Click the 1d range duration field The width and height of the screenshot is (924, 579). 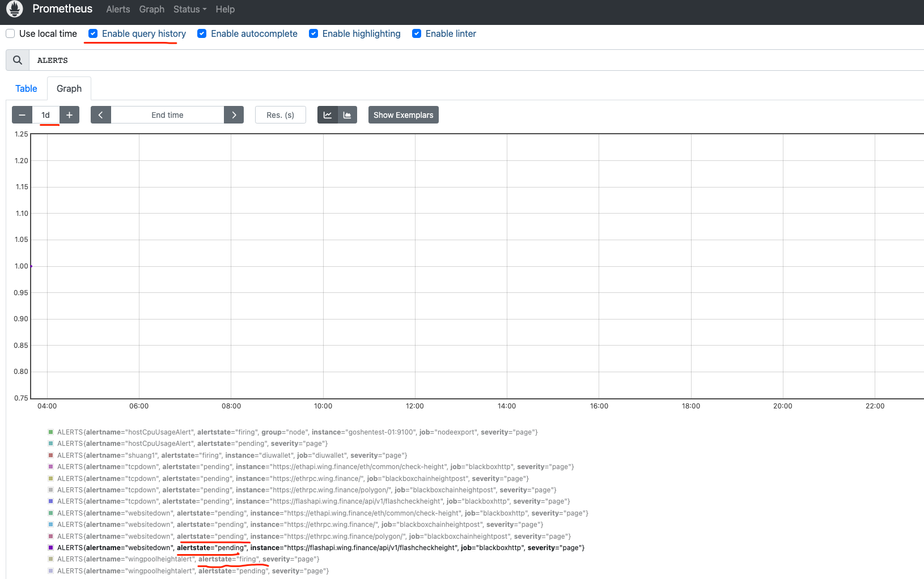[46, 115]
